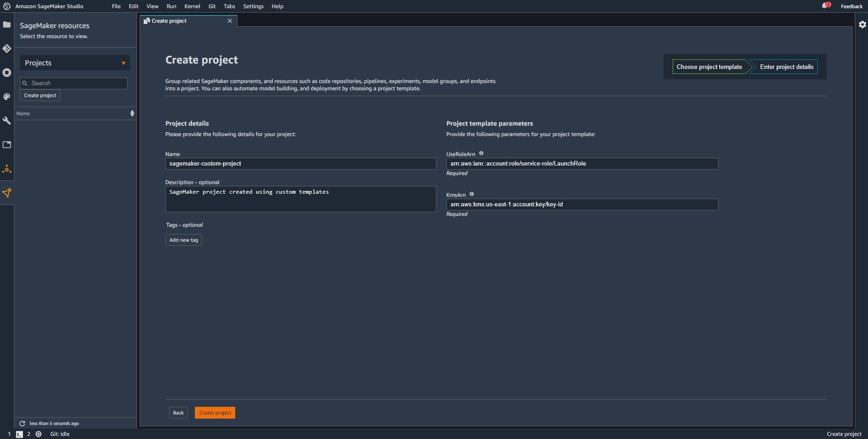This screenshot has height=439, width=868.
Task: Click the kernel chip icon in status bar
Action: (39, 434)
